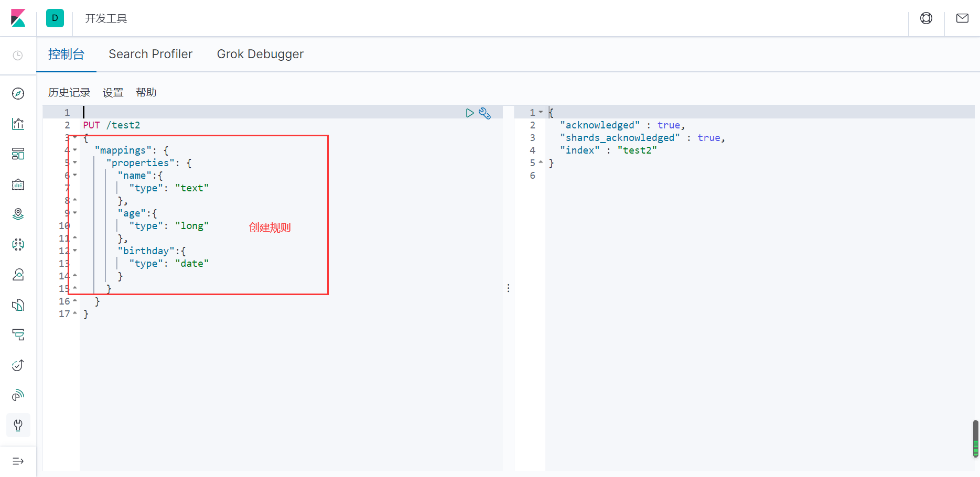This screenshot has height=477, width=980.
Task: Open APM icon in sidebar
Action: click(x=18, y=334)
